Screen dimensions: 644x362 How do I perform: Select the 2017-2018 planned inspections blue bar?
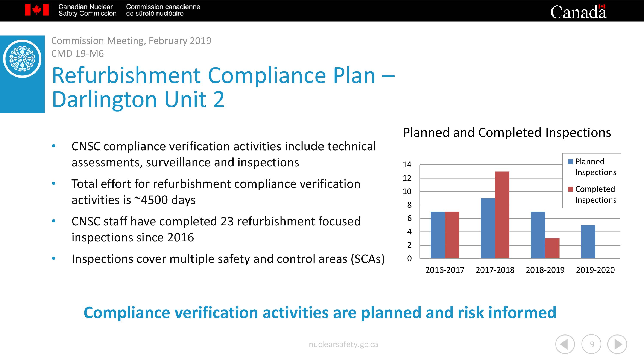(488, 228)
